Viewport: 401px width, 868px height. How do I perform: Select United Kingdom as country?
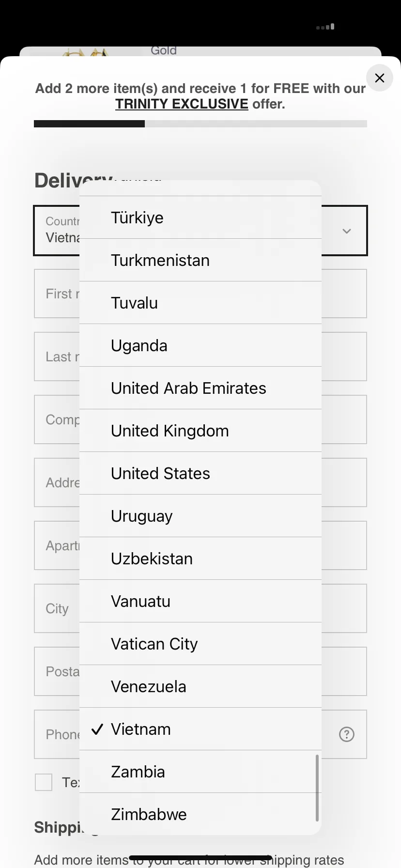pyautogui.click(x=200, y=431)
